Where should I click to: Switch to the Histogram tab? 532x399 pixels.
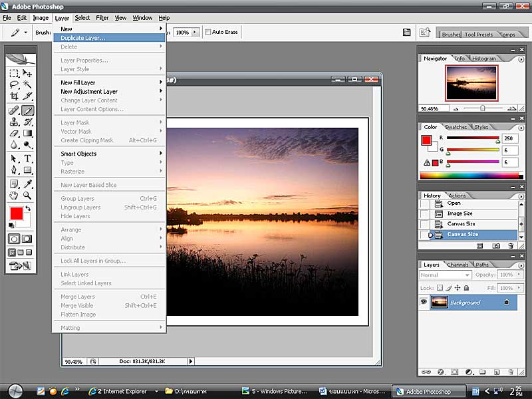point(484,59)
